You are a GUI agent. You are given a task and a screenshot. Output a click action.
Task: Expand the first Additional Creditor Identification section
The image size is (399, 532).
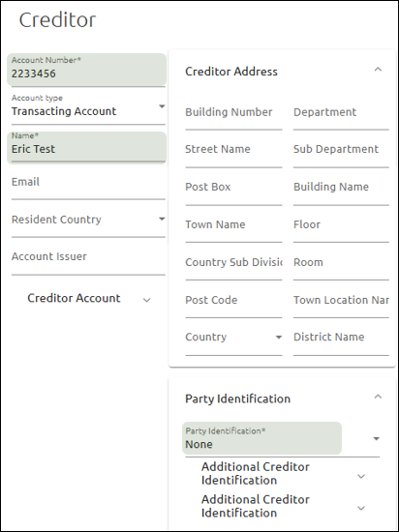point(283,474)
